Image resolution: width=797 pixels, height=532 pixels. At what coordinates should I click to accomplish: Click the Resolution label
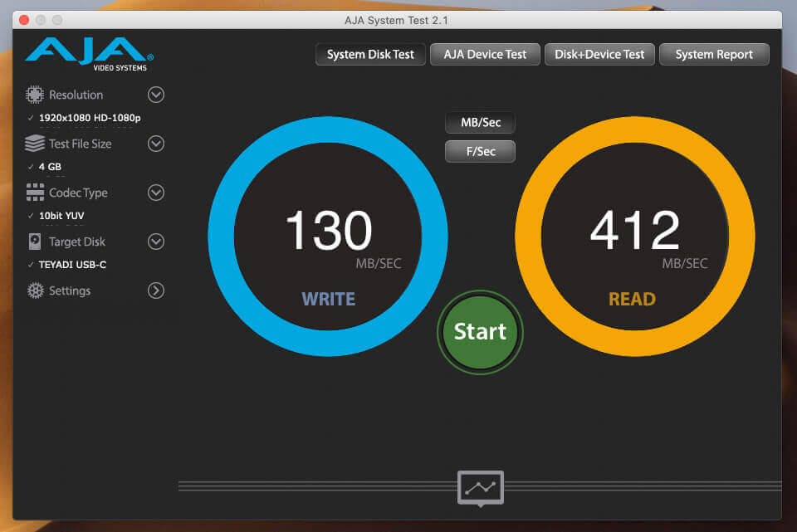[76, 95]
